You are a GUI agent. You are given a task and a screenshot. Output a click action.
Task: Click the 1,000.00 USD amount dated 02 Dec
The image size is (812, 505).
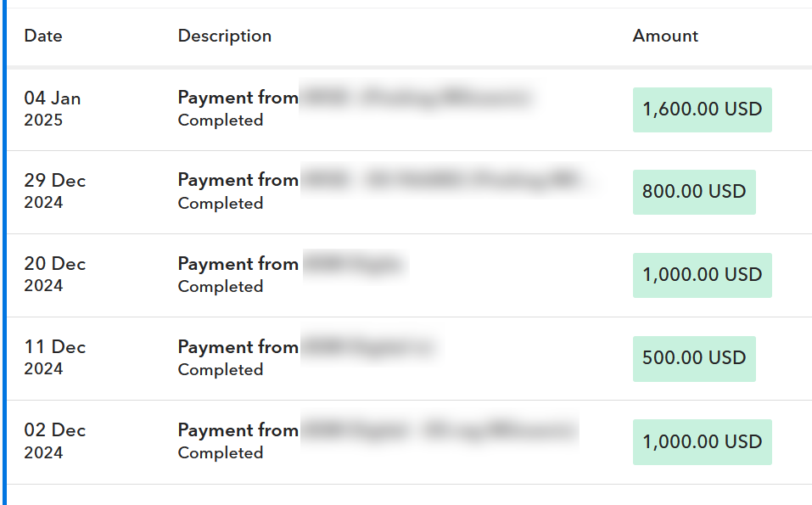(x=702, y=441)
